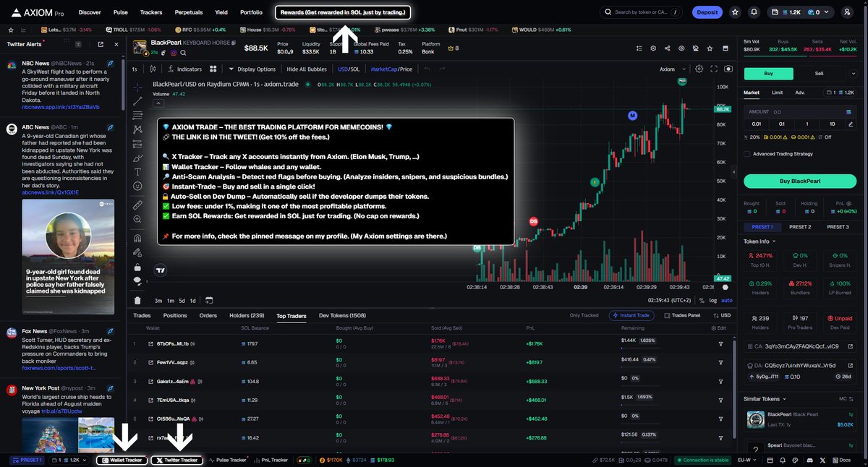Expand the Token Info section
Image resolution: width=868 pixels, height=467 pixels.
coord(759,241)
